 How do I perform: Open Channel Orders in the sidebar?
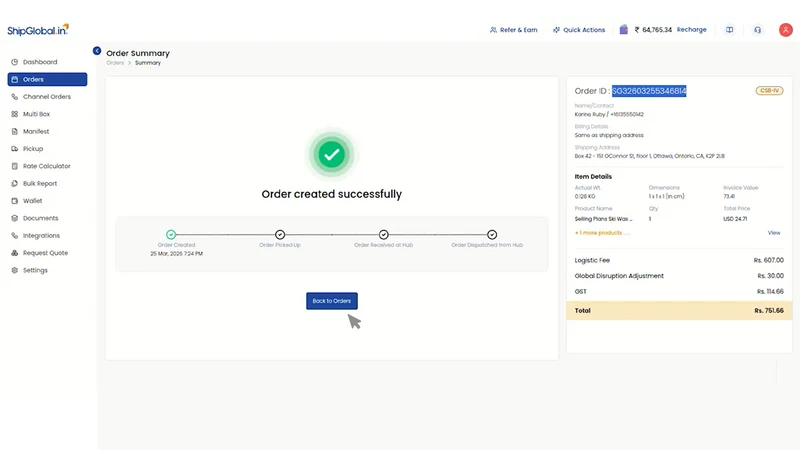(x=46, y=96)
